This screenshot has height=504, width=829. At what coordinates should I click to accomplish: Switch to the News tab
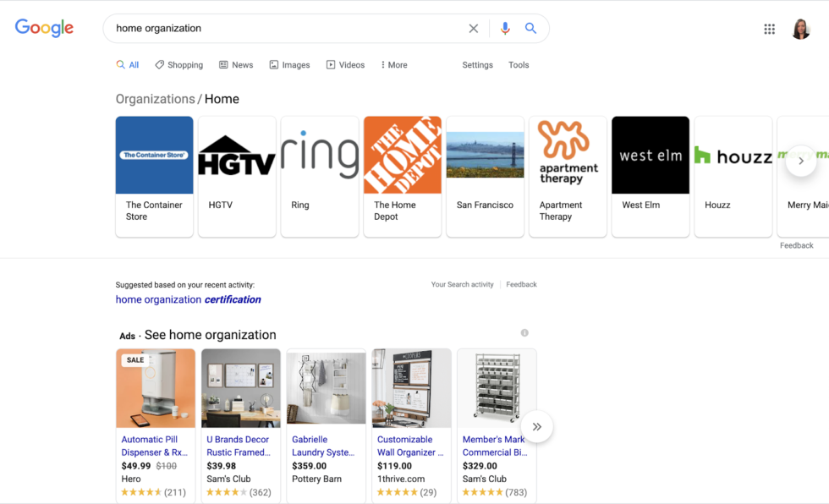[x=236, y=65]
